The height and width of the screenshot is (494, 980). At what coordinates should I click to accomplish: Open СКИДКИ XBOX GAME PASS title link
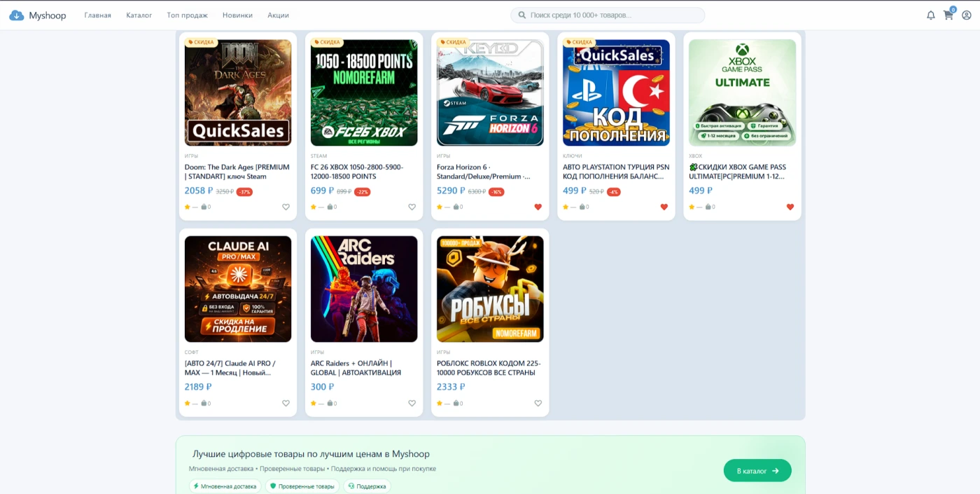tap(738, 172)
